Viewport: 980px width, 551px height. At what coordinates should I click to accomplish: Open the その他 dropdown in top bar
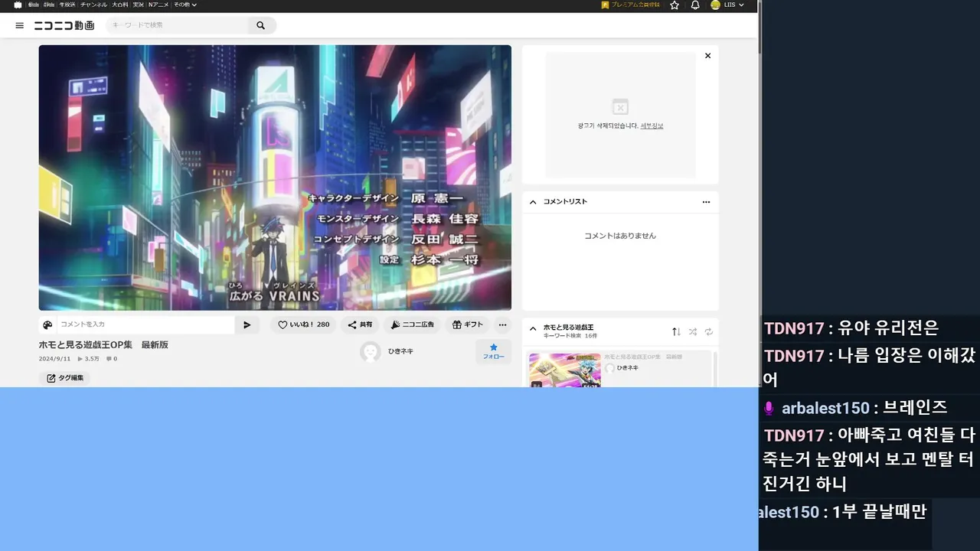(185, 5)
